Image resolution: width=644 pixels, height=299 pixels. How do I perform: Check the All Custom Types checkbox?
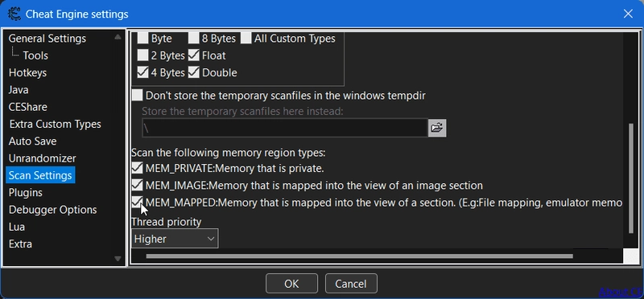(246, 38)
